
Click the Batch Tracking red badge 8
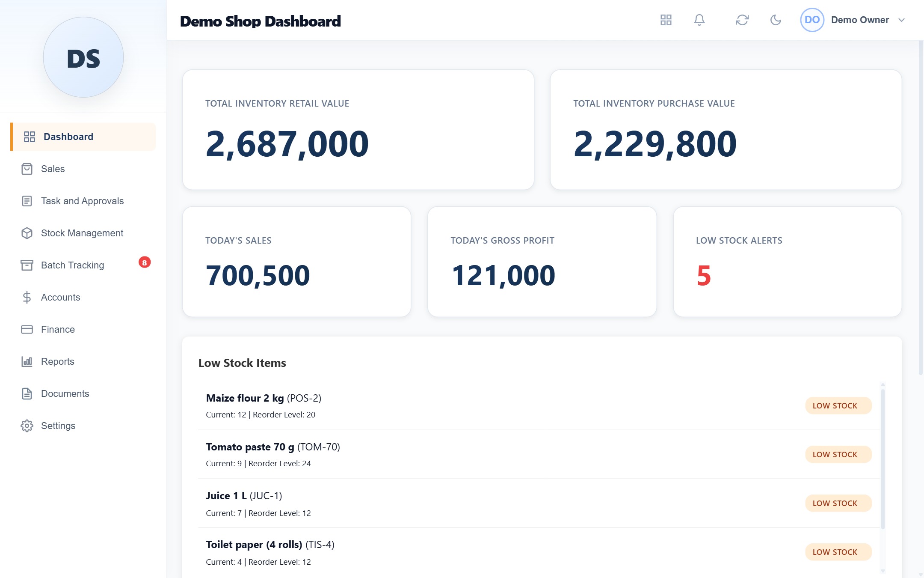145,262
